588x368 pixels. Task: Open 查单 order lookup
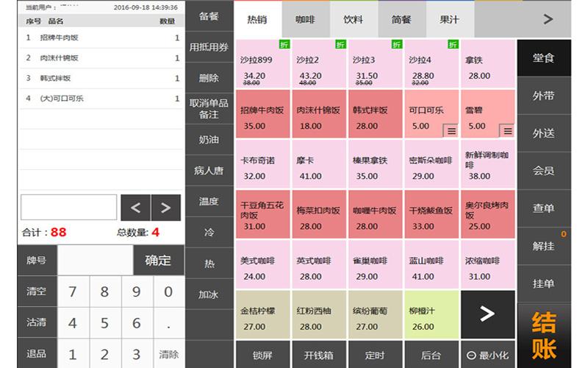pyautogui.click(x=544, y=208)
